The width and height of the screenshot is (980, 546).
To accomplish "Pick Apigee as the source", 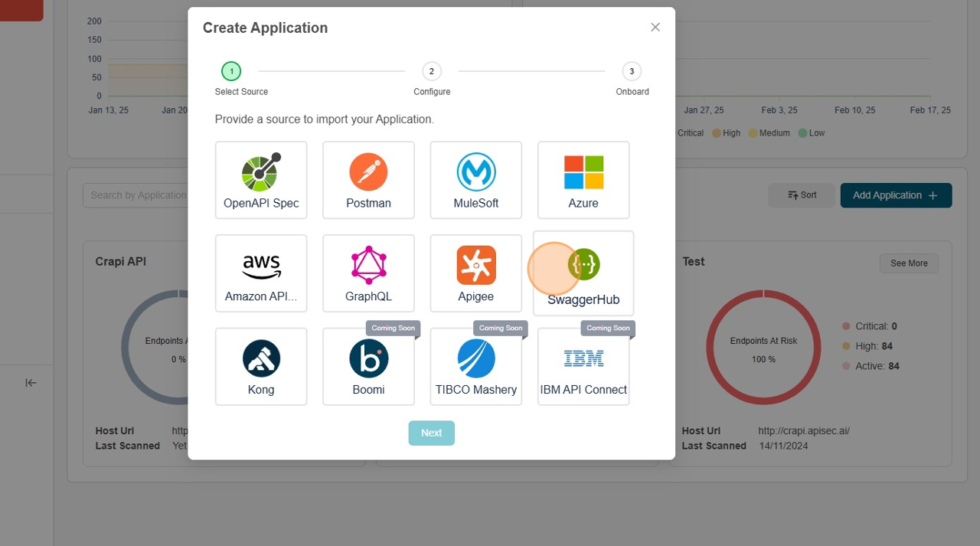I will [475, 273].
